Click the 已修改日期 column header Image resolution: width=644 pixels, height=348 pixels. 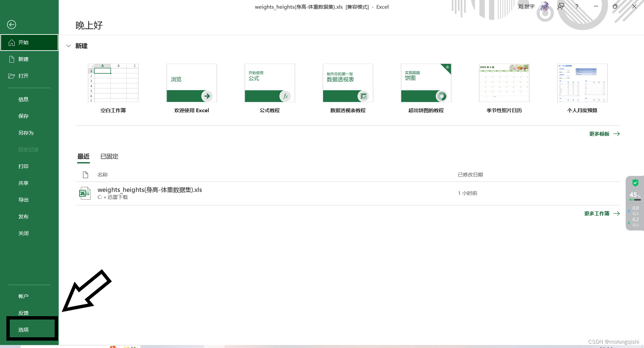click(x=471, y=175)
